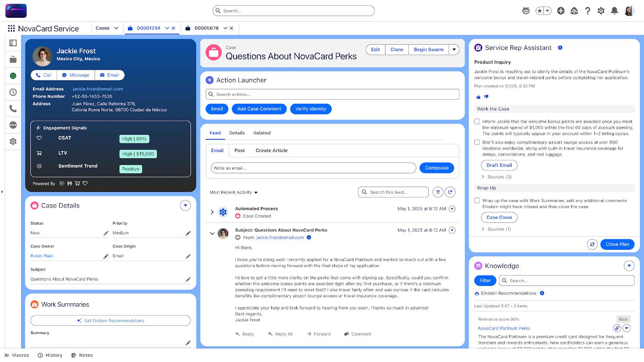Viewport: 644px width, 362px height.
Task: Open dropdown arrow on tab 00001234
Action: (x=167, y=28)
